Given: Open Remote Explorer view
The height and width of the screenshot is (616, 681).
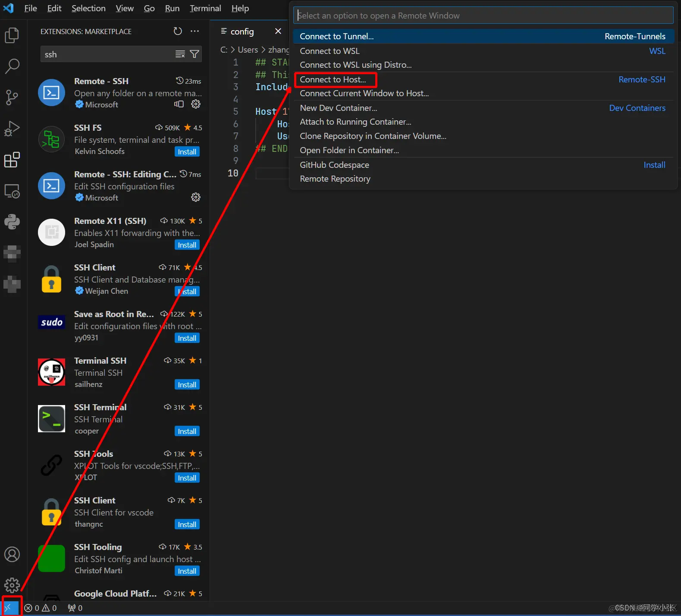Looking at the screenshot, I should (x=12, y=191).
